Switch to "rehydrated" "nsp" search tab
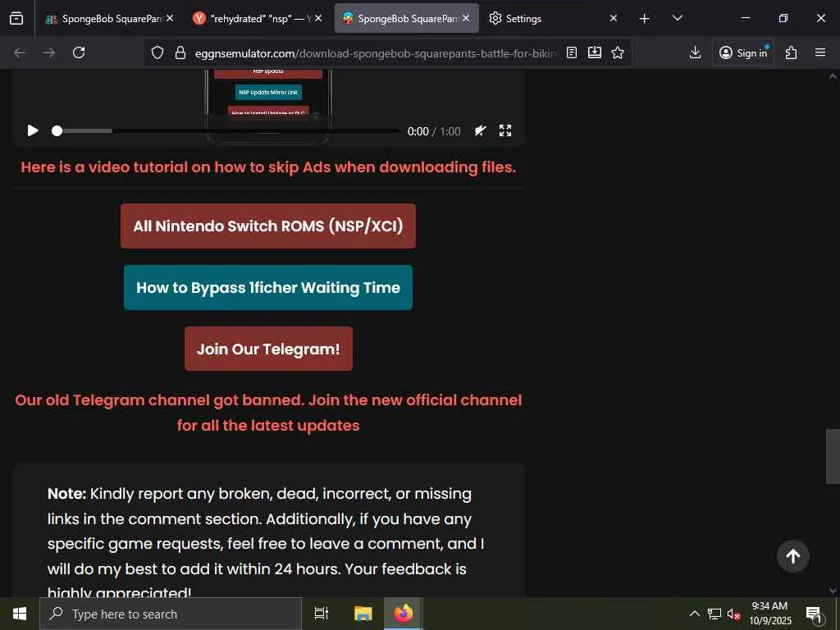Viewport: 840px width, 630px height. tap(257, 18)
